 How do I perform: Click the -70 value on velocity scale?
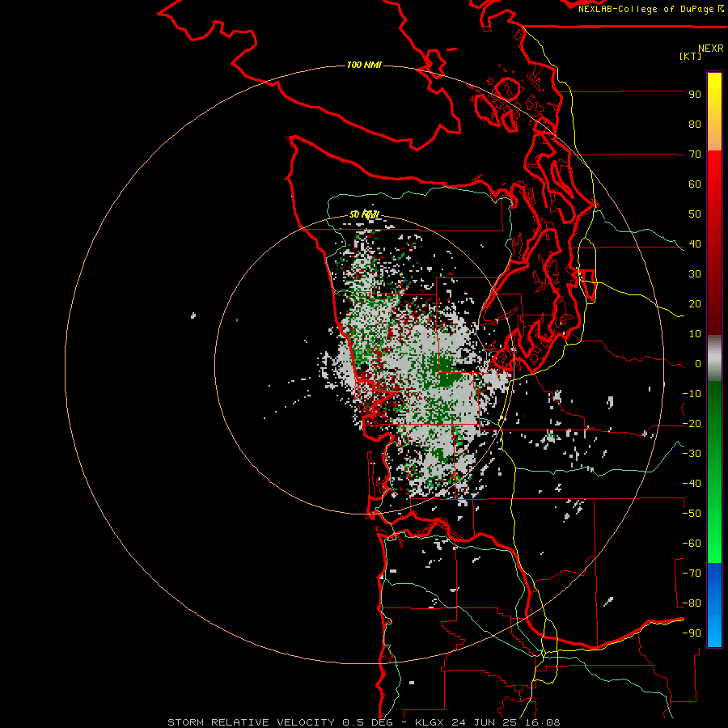click(x=692, y=574)
